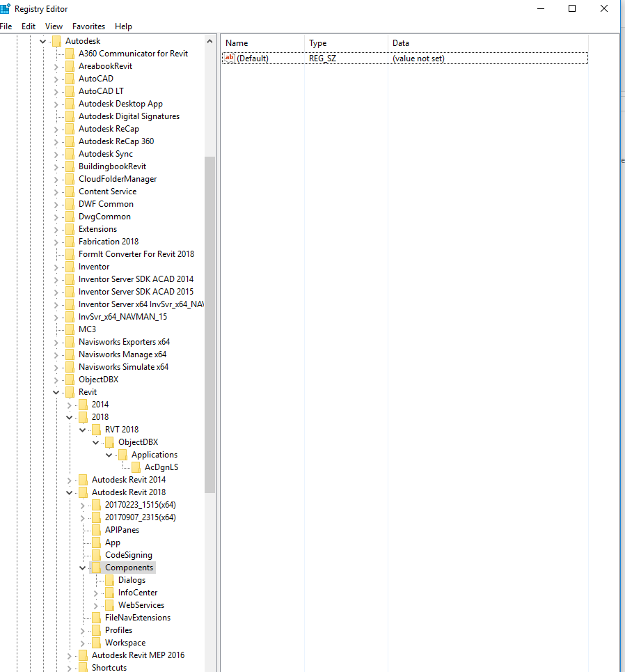Click the Dialogs folder icon
The height and width of the screenshot is (672, 625).
[110, 580]
